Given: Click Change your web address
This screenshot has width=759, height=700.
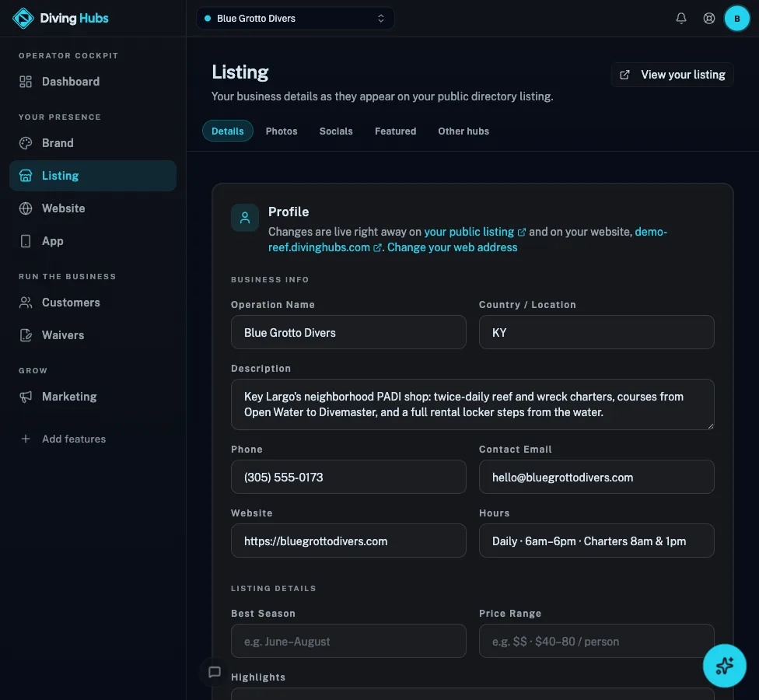Looking at the screenshot, I should [452, 247].
